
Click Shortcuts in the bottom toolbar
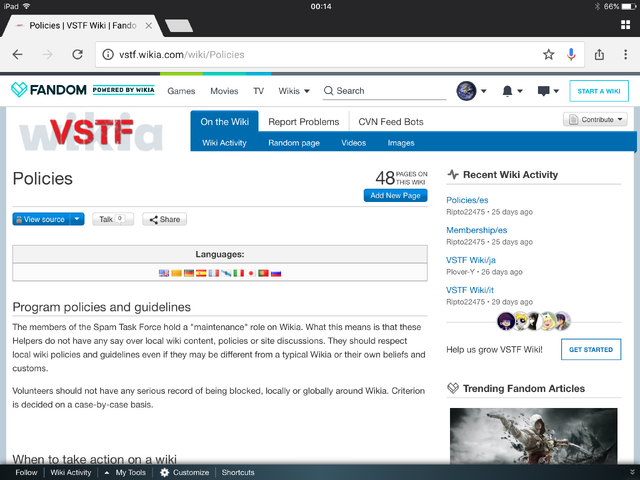pyautogui.click(x=238, y=472)
